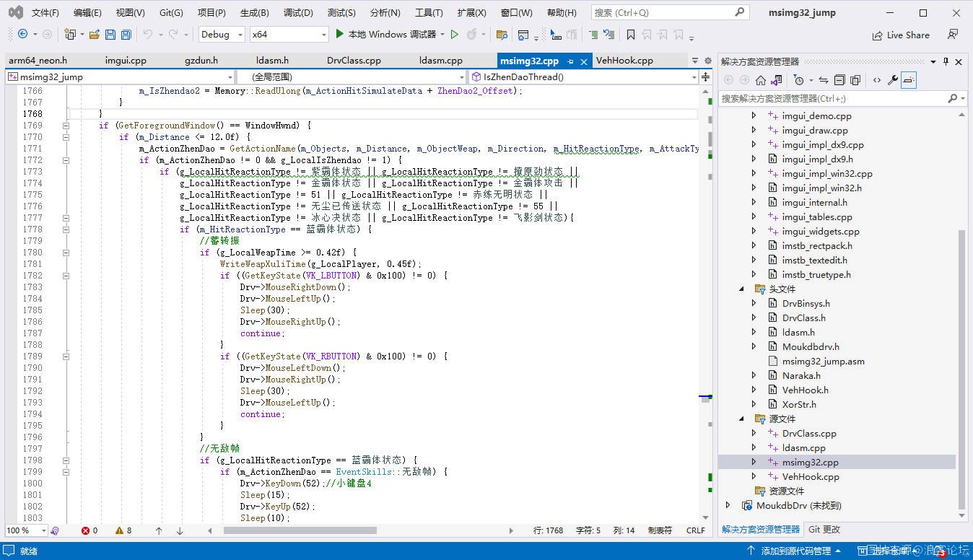
Task: Toggle auto-hide pin on Solution Explorer panel
Action: tap(946, 61)
